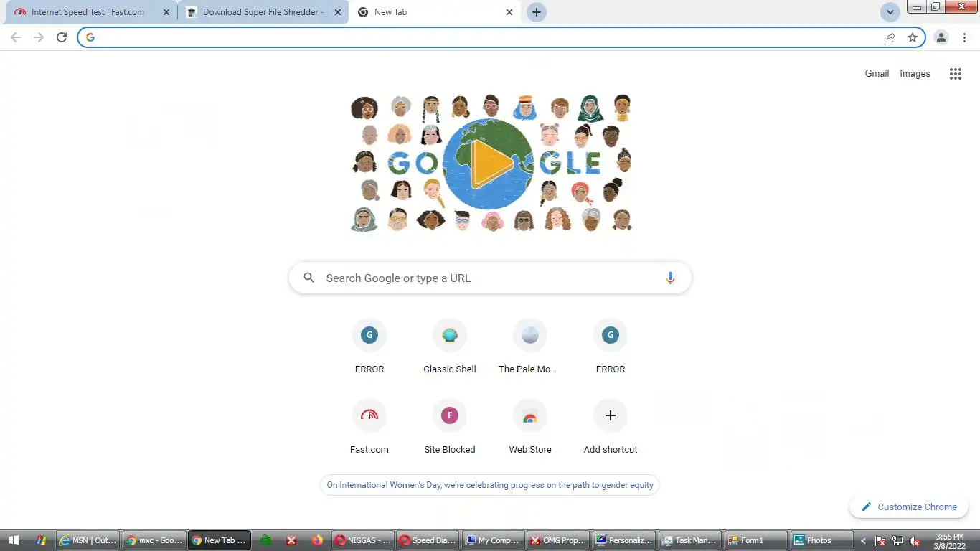This screenshot has height=551, width=980.
Task: Click the browser forward arrow
Action: coord(39,37)
